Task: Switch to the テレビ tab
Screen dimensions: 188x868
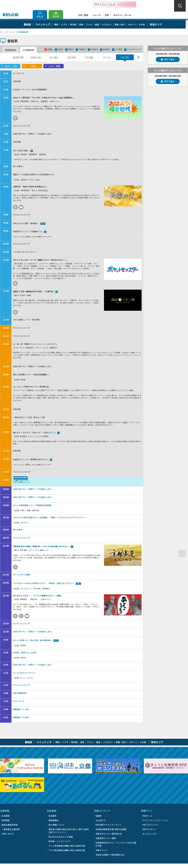Action: [x=40, y=14]
